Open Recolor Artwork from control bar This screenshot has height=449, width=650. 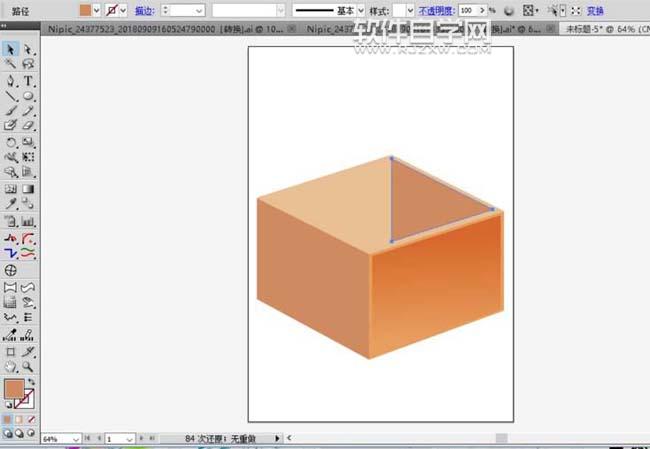click(x=509, y=11)
